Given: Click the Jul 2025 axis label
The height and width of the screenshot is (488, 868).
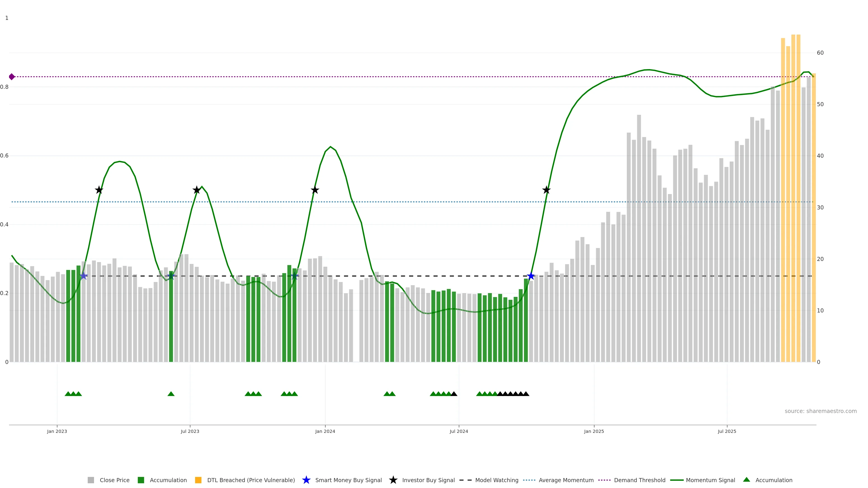Looking at the screenshot, I should (x=727, y=431).
